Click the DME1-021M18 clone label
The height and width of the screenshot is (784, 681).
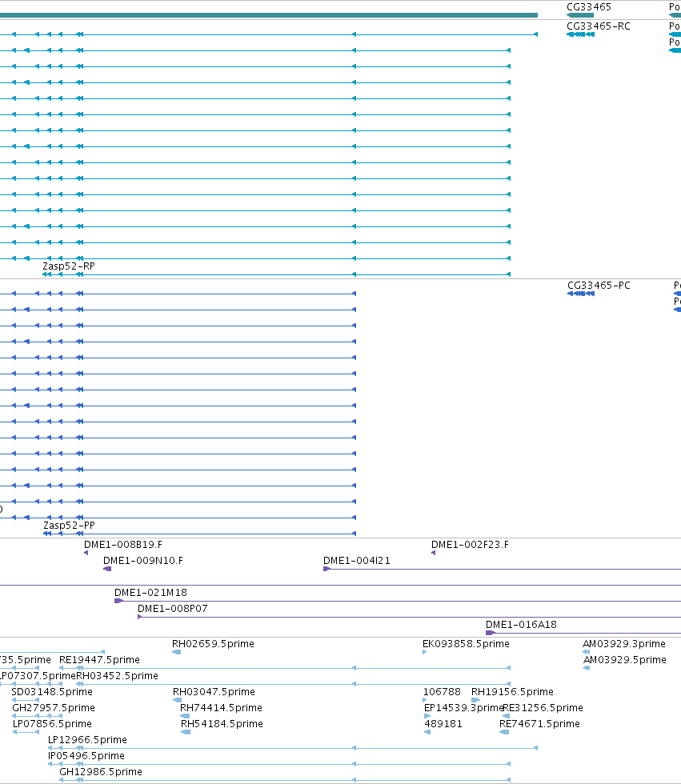(x=150, y=593)
